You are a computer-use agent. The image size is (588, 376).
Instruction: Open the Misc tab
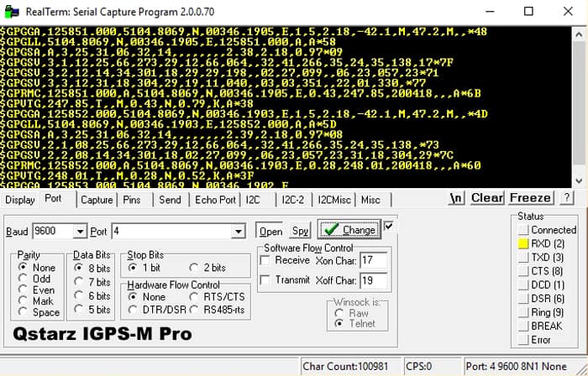[370, 200]
